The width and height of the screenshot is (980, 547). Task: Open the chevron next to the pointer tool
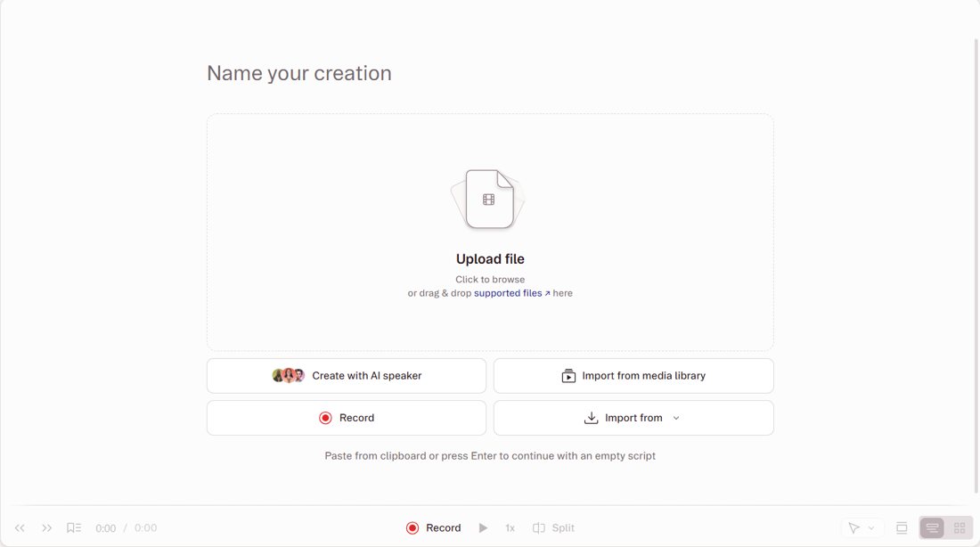click(x=871, y=528)
